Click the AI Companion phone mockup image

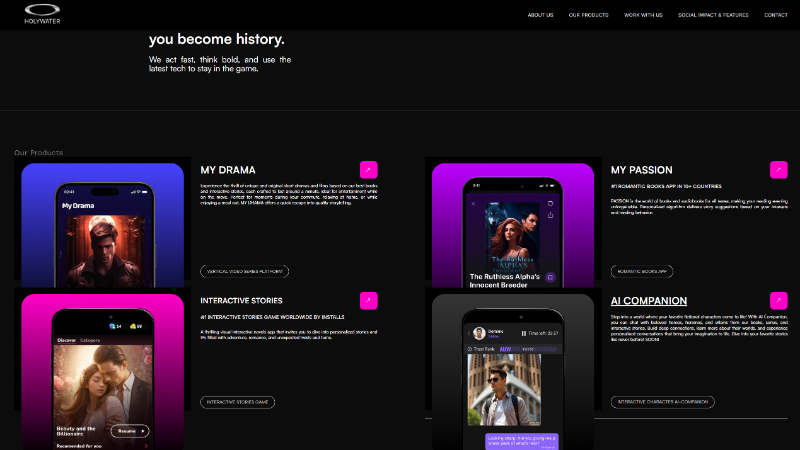(x=513, y=371)
